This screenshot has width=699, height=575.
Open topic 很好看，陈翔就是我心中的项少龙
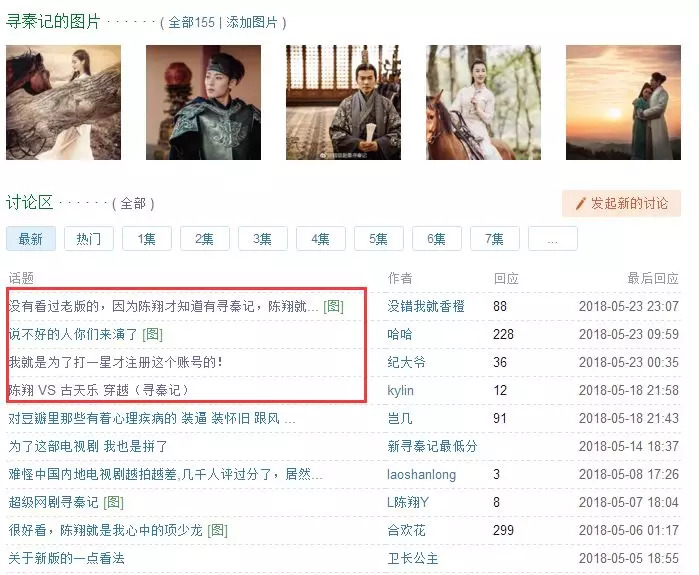coord(105,530)
